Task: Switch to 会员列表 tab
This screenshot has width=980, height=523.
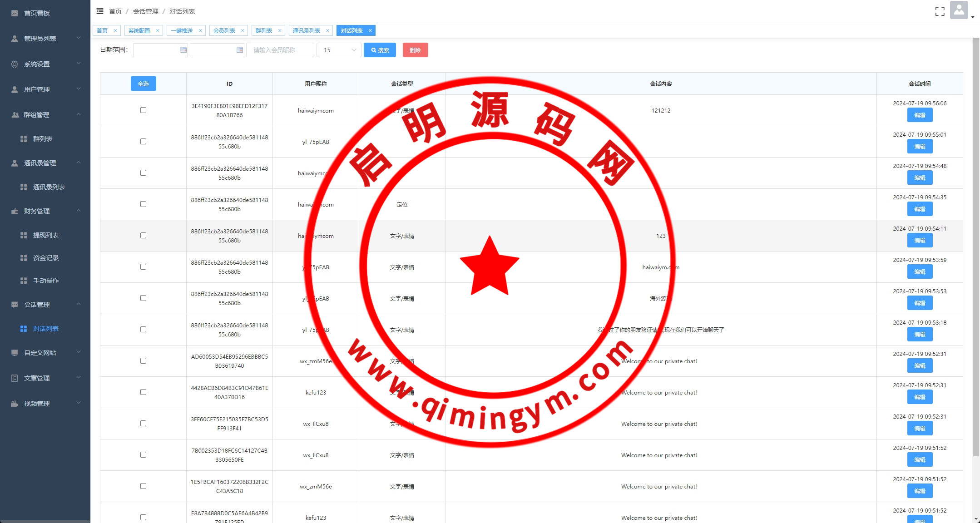Action: (x=224, y=31)
